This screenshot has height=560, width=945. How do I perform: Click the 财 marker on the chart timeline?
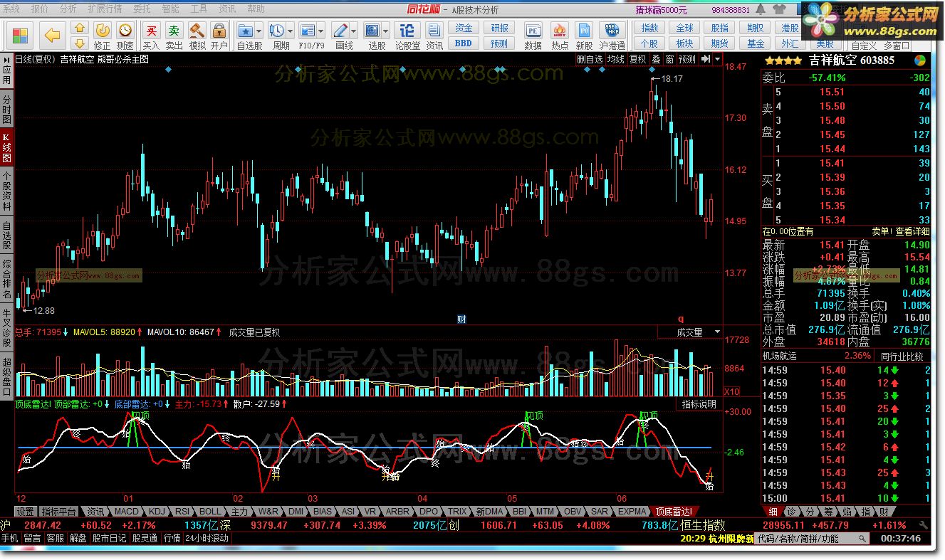461,319
